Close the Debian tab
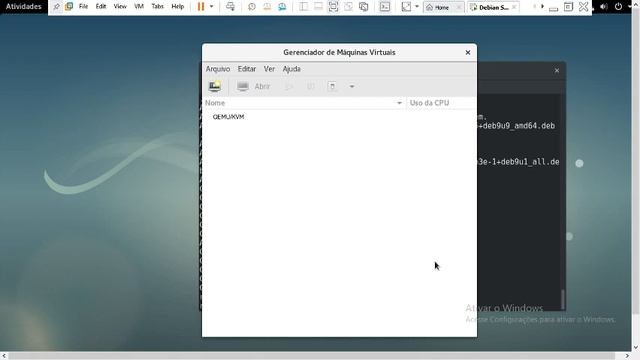640x360 pixels. 514,7
